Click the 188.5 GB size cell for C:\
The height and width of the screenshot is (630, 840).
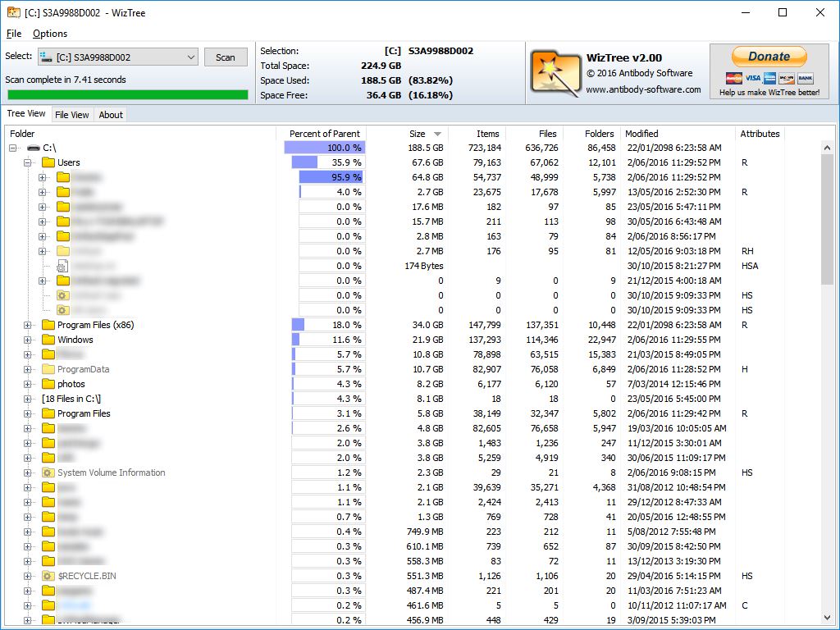pos(426,148)
